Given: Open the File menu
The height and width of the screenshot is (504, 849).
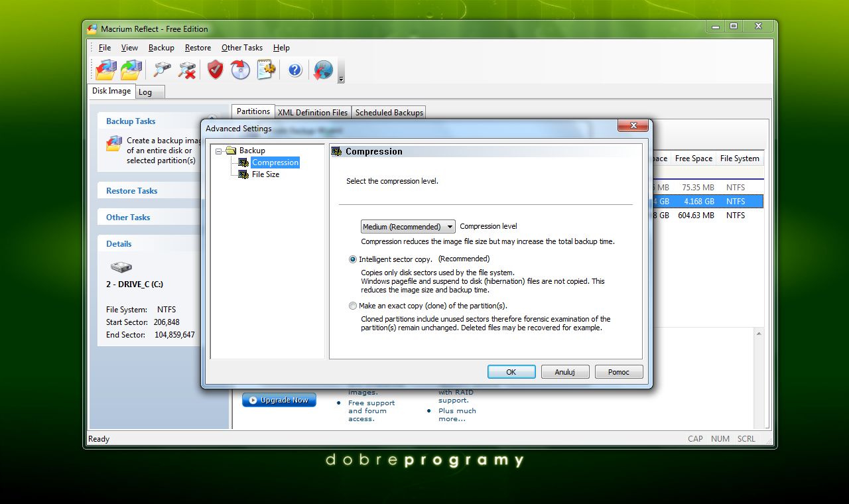Looking at the screenshot, I should (x=105, y=48).
